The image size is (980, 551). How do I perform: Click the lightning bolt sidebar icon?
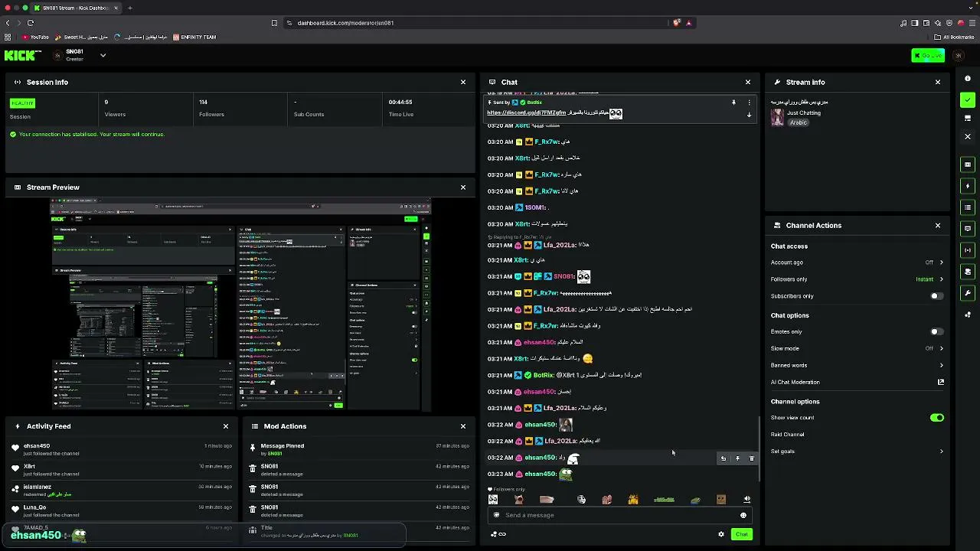click(968, 186)
